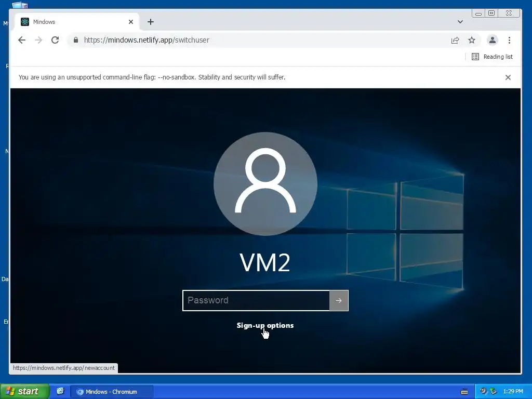Viewport: 532px width, 399px height.
Task: Submit password with the arrow button
Action: click(x=339, y=300)
